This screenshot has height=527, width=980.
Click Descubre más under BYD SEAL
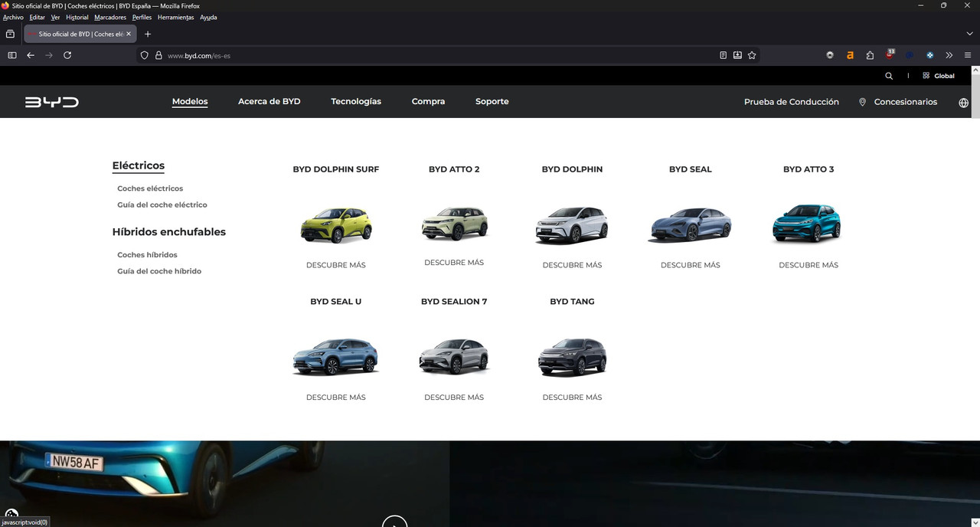691,265
